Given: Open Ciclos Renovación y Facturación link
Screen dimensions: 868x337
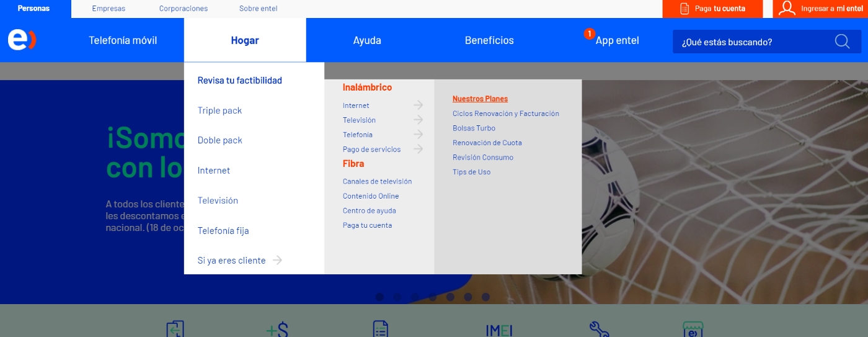Looking at the screenshot, I should pyautogui.click(x=506, y=114).
